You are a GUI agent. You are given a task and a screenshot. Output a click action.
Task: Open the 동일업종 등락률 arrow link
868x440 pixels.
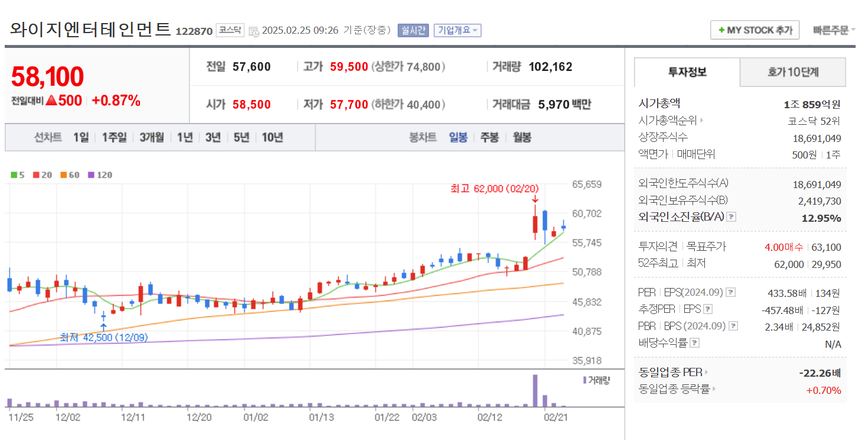(714, 389)
